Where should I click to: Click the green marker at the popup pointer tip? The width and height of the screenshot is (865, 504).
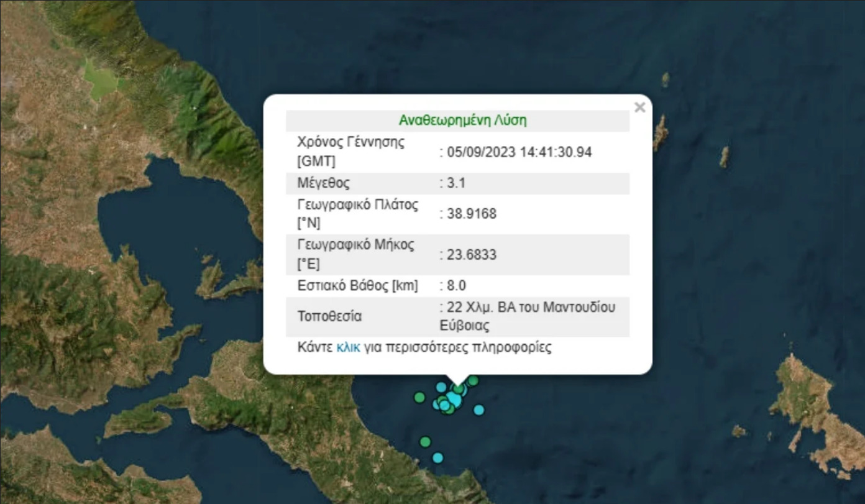pos(458,389)
